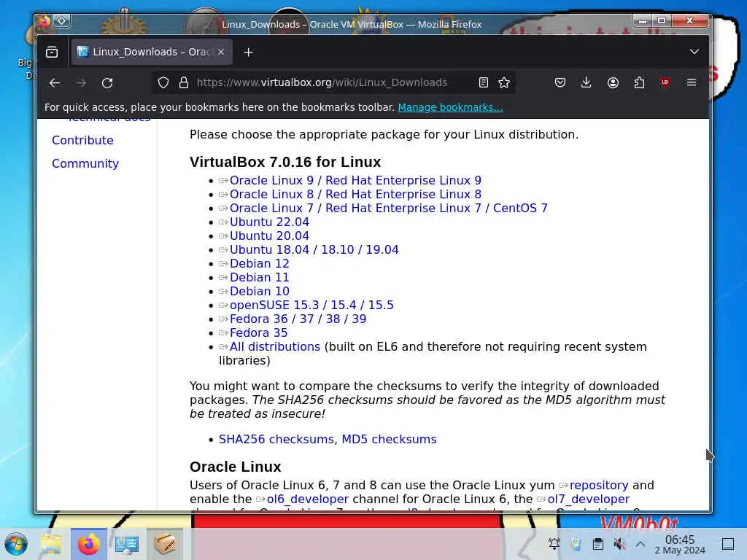Open the Firefox account icon
Viewport: 747px width, 560px height.
[613, 83]
